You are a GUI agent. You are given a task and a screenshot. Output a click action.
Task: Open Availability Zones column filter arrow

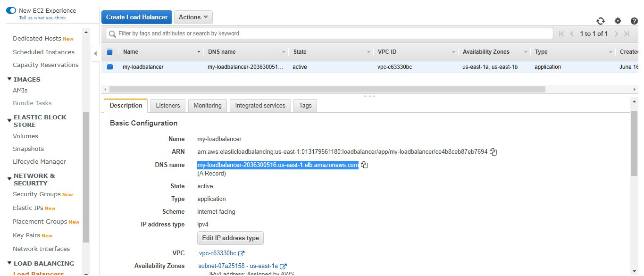[526, 52]
